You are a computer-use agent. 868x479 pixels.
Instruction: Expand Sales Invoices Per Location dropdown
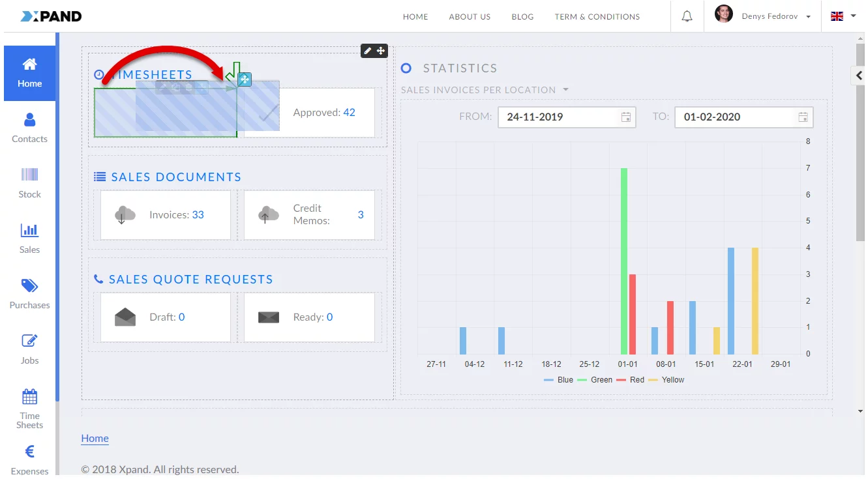[485, 90]
